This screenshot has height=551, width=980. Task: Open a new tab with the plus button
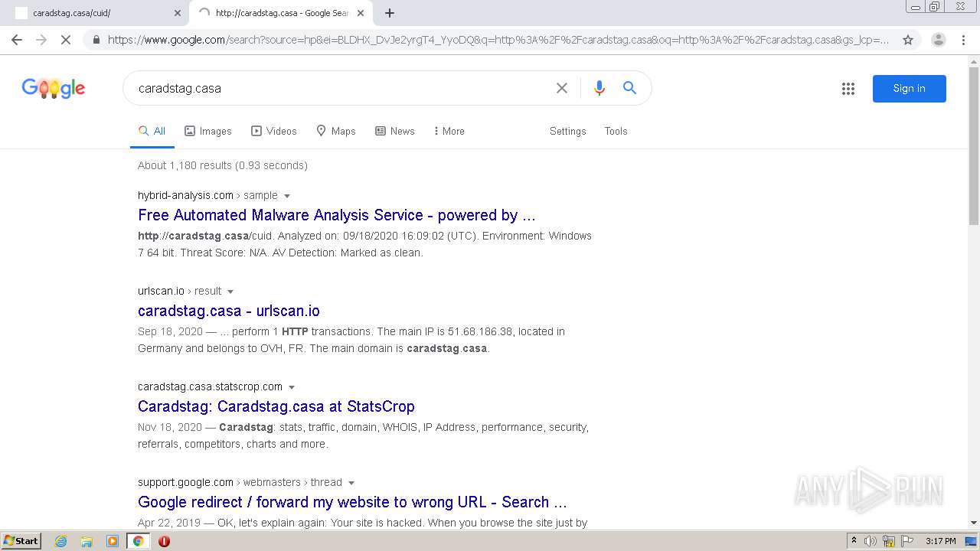coord(390,13)
